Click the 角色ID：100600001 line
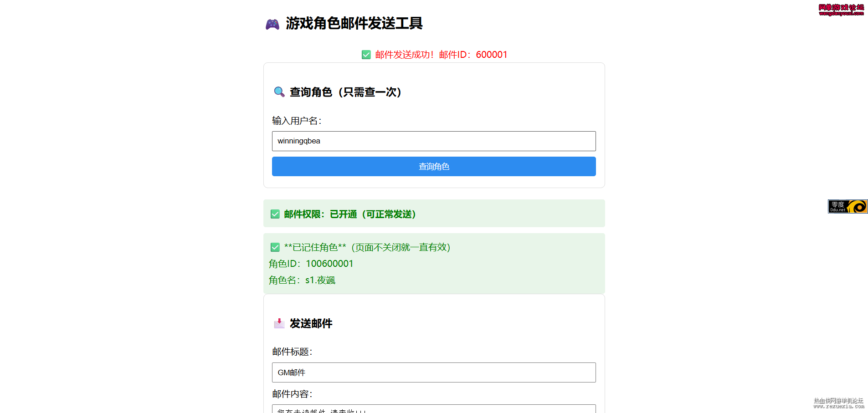Image resolution: width=868 pixels, height=413 pixels. point(311,264)
